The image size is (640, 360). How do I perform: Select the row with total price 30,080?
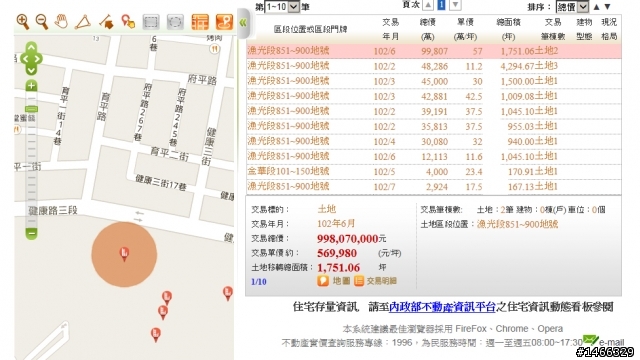click(434, 142)
